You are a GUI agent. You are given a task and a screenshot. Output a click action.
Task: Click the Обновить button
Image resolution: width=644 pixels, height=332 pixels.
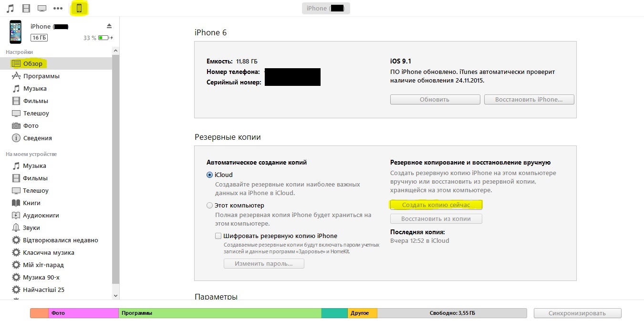coord(435,100)
